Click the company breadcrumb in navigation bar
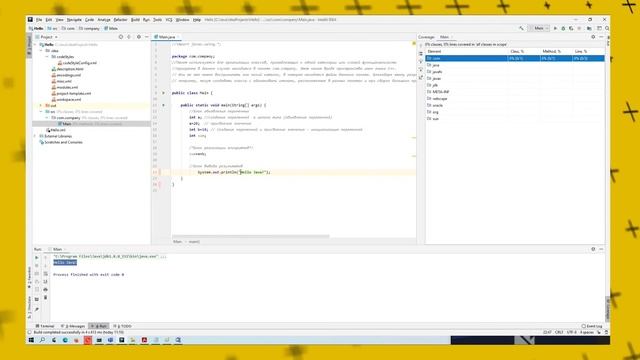This screenshot has height=360, width=640. point(89,29)
